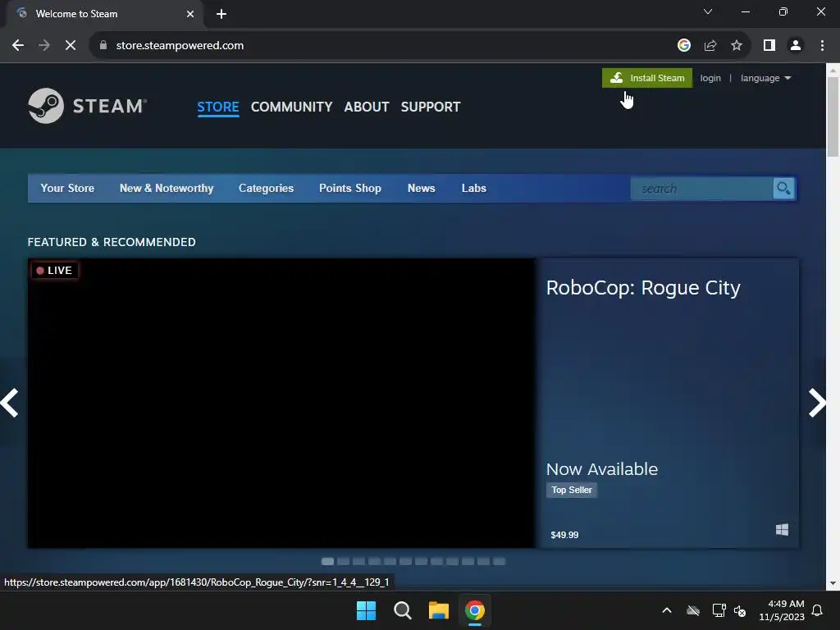Bookmark this page with the star icon
The height and width of the screenshot is (630, 840).
tap(737, 46)
